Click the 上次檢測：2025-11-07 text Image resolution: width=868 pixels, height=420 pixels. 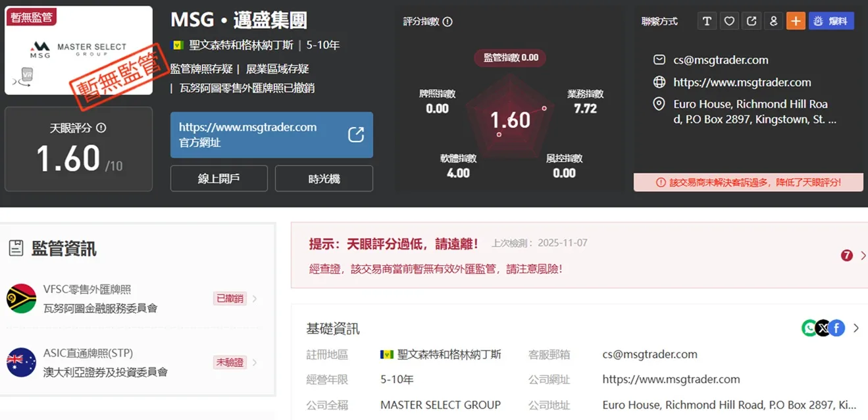540,243
